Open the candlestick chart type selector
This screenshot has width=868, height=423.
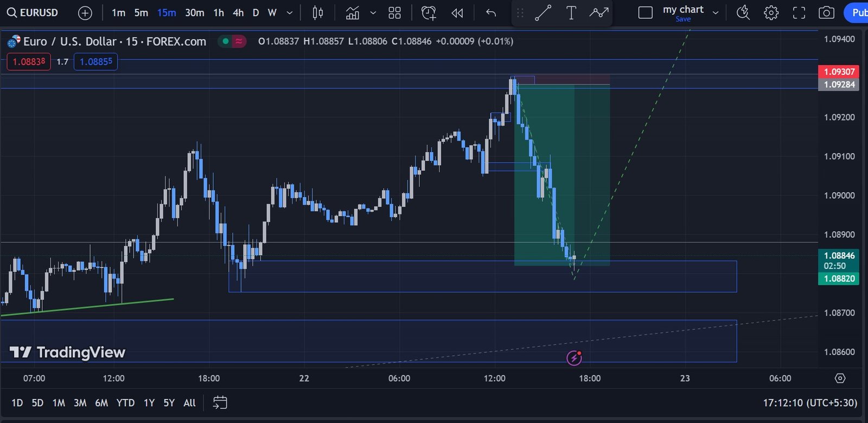(x=318, y=12)
